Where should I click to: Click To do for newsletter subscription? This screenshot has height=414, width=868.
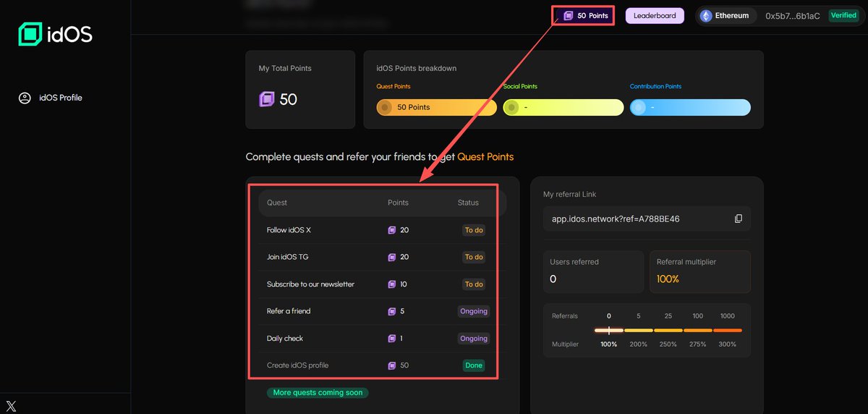click(474, 284)
